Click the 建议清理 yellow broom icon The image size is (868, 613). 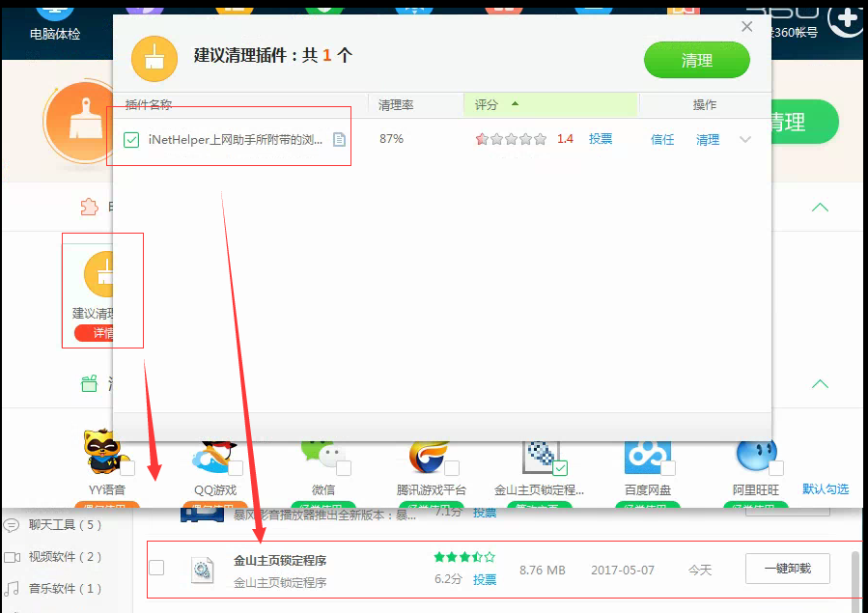(x=98, y=274)
